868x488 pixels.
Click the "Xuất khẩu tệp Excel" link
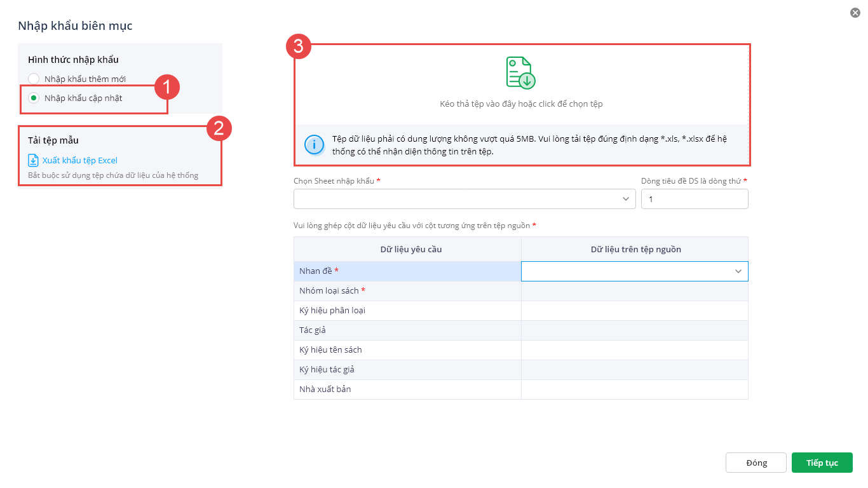79,161
